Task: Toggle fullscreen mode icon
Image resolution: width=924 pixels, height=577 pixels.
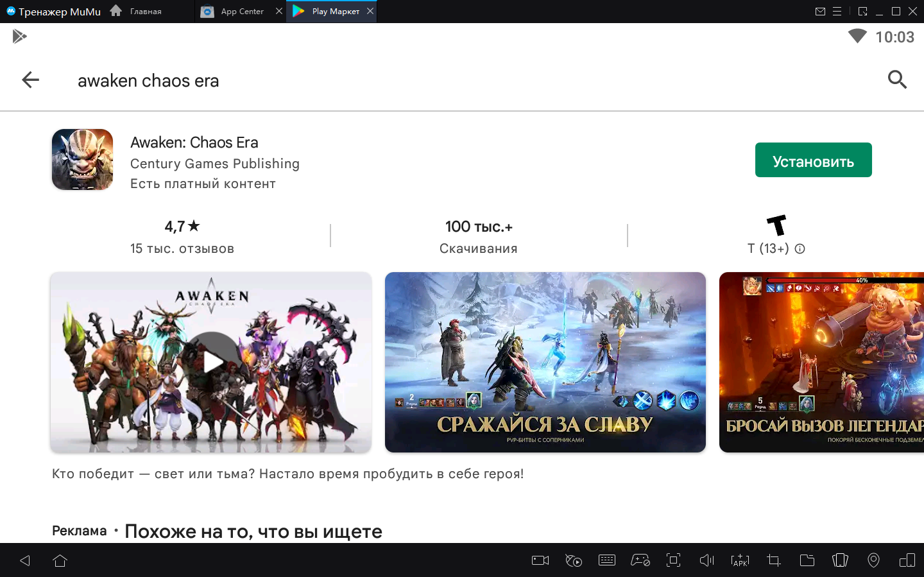Action: tap(673, 560)
